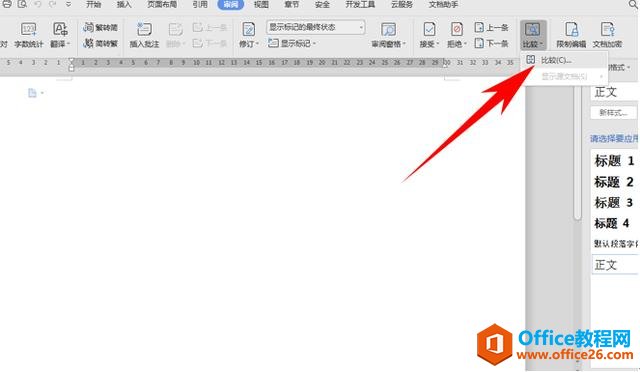640x372 pixels.
Task: Switch to the 开发工具 tab
Action: click(360, 4)
